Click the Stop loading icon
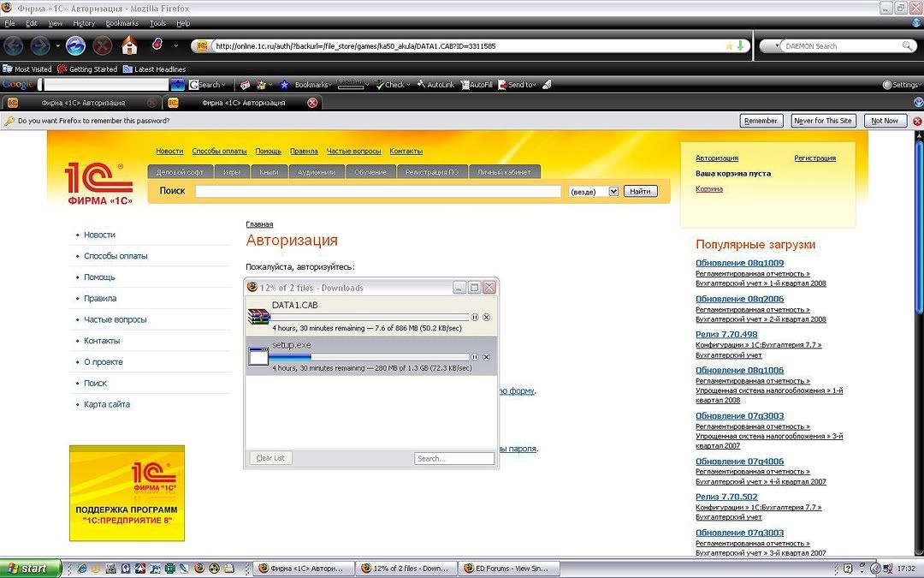The height and width of the screenshot is (578, 924). 103,45
